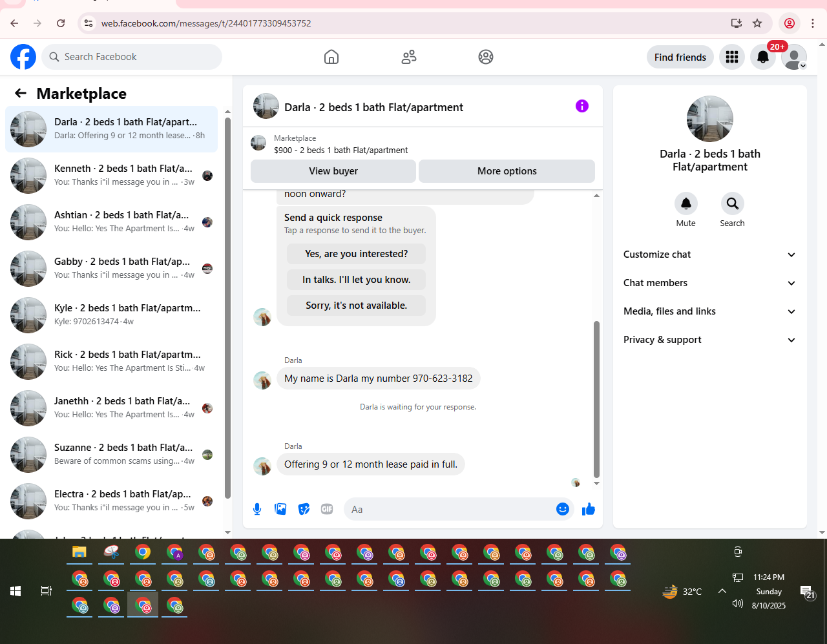Viewport: 827px width, 644px height.
Task: Bookmark this page with the star icon
Action: 757,23
